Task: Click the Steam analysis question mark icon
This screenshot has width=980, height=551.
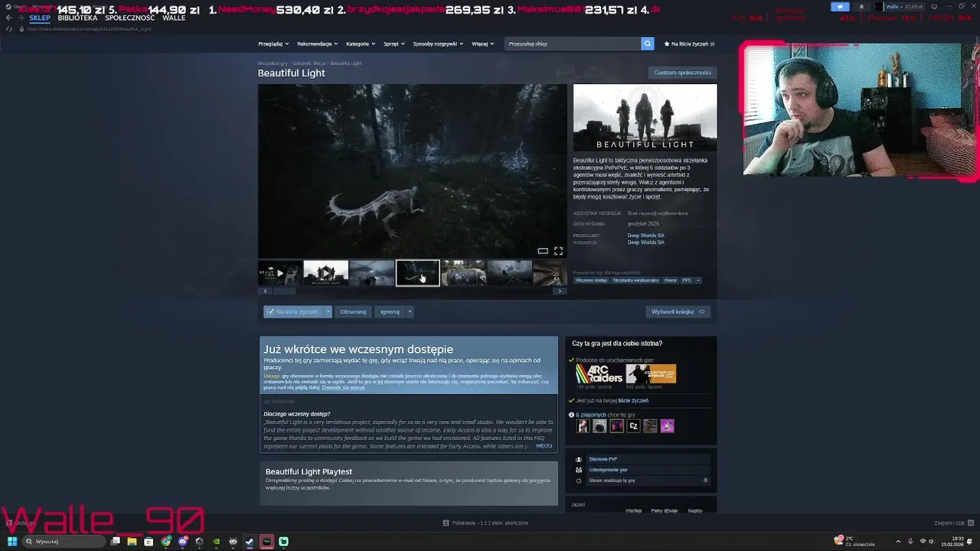Action: click(x=705, y=481)
